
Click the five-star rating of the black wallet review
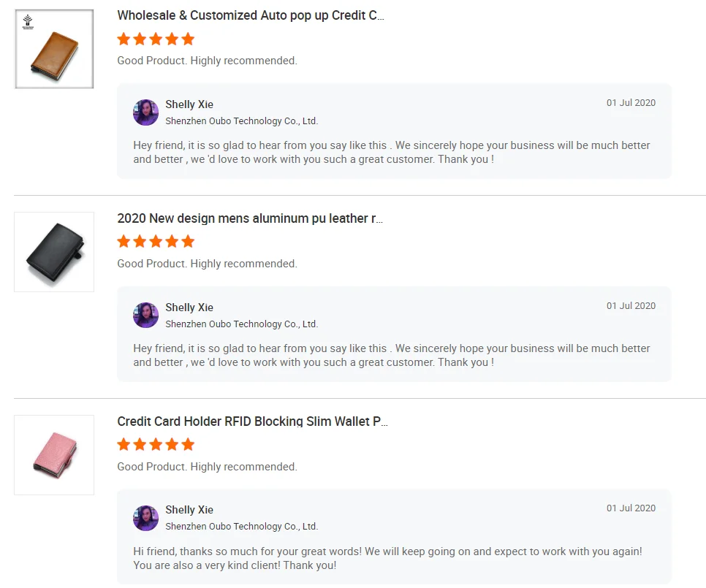(x=156, y=241)
